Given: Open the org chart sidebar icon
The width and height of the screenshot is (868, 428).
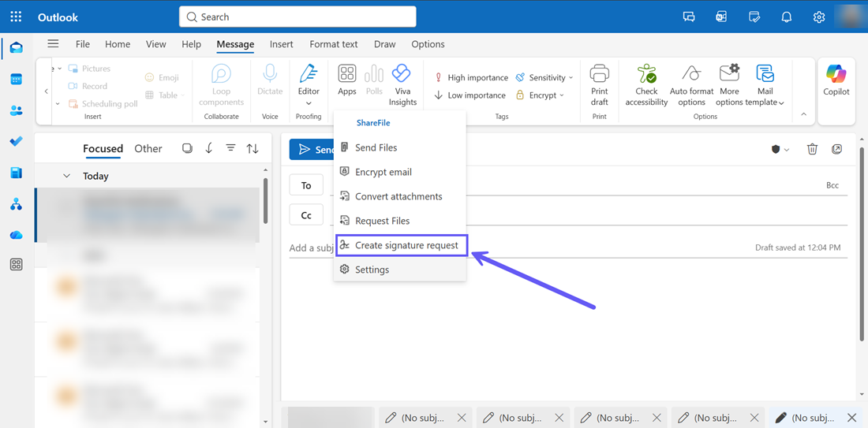Looking at the screenshot, I should click(x=16, y=204).
